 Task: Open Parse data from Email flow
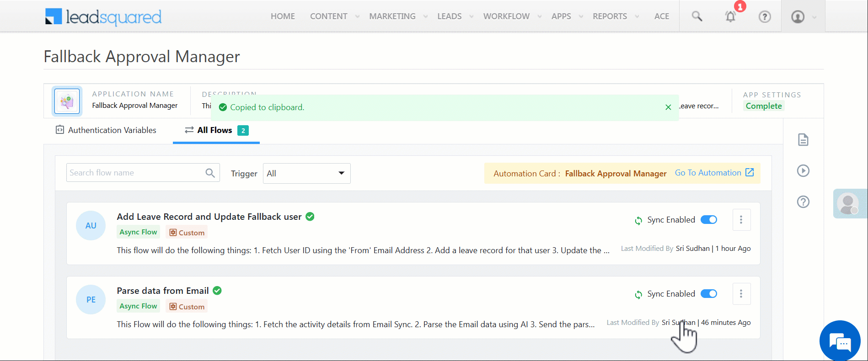point(163,291)
